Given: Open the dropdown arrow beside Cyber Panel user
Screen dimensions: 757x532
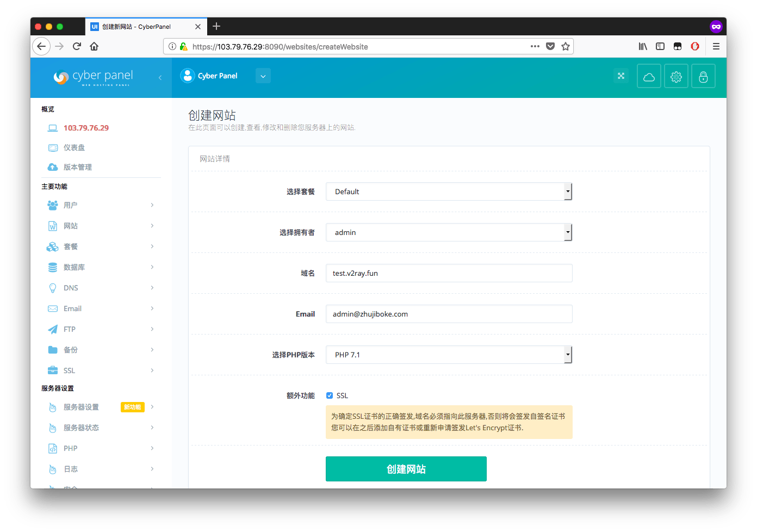Looking at the screenshot, I should 263,76.
